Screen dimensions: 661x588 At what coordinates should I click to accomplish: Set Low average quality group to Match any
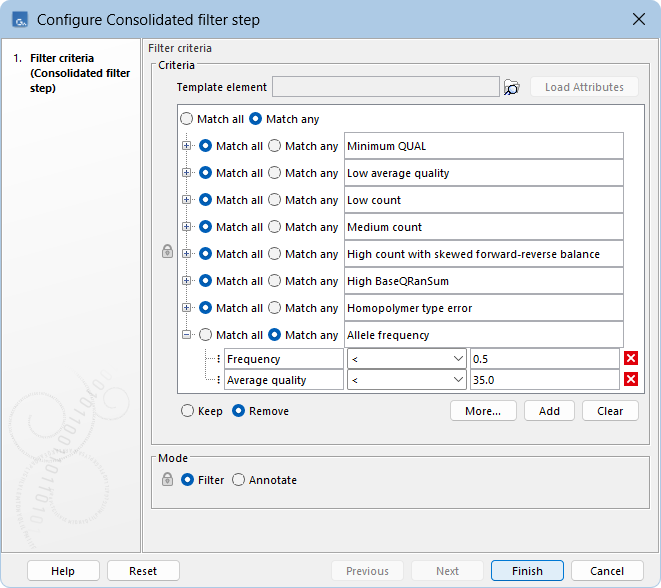click(x=274, y=173)
